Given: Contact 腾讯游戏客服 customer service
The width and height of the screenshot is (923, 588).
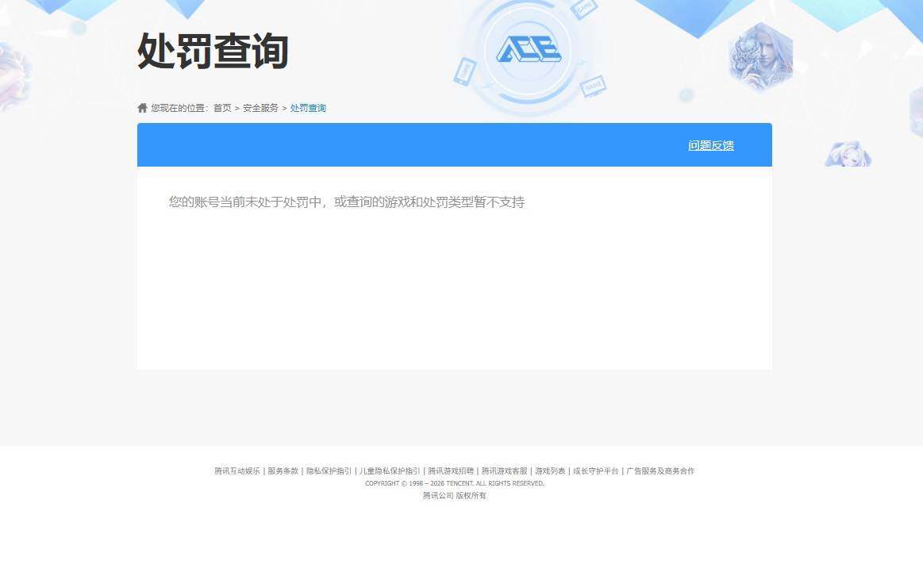Looking at the screenshot, I should coord(503,471).
